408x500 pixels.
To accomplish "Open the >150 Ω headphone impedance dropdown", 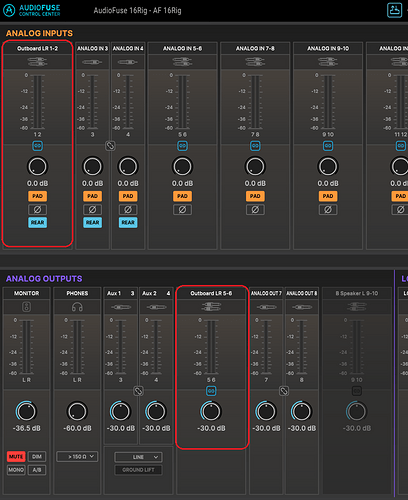I will tap(77, 456).
